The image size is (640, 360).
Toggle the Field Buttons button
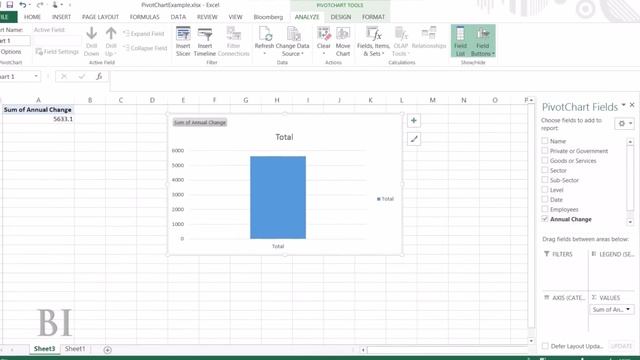click(x=482, y=41)
